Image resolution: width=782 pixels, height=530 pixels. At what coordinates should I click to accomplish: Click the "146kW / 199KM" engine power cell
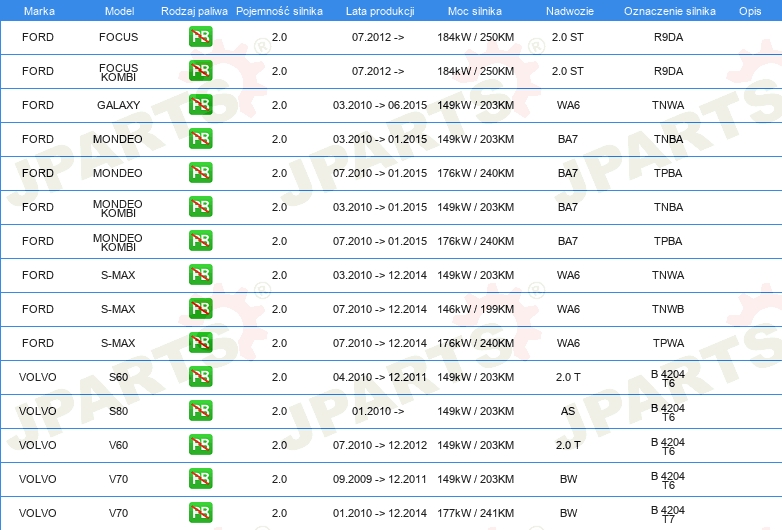point(475,309)
